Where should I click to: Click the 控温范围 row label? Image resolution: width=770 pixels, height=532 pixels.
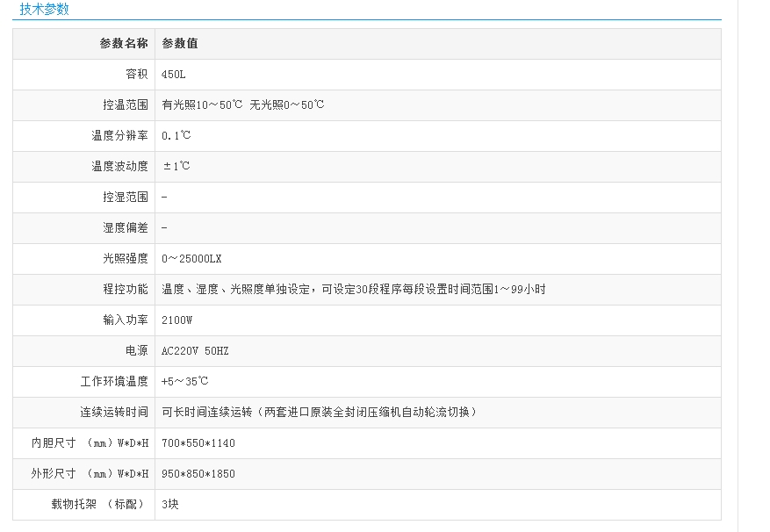[126, 105]
